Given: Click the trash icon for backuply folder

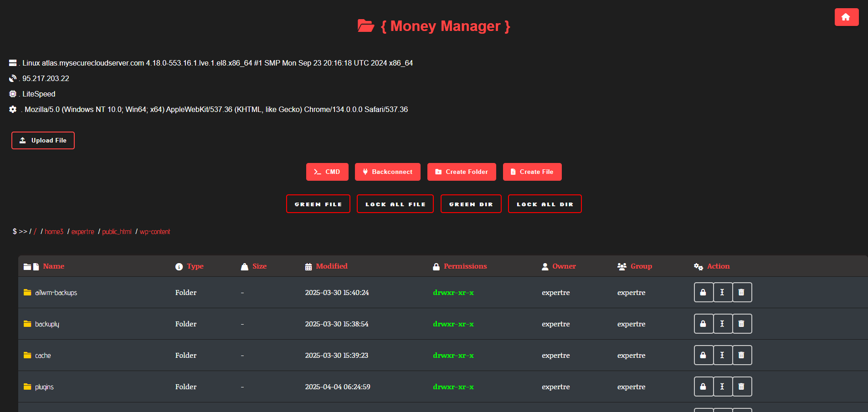Looking at the screenshot, I should point(741,324).
